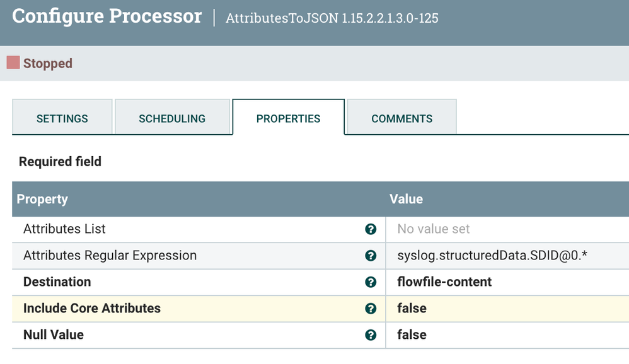This screenshot has width=629, height=364.
Task: Select the Include Core Attributes property name
Action: (x=92, y=309)
